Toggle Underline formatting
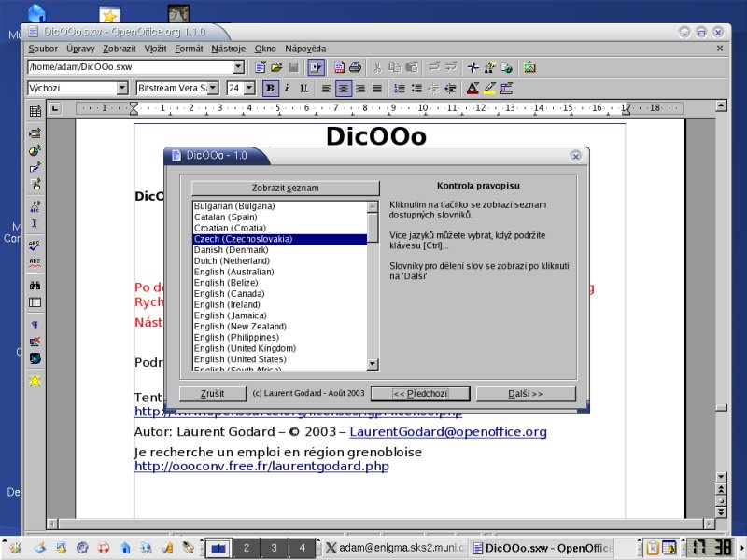 pyautogui.click(x=304, y=88)
